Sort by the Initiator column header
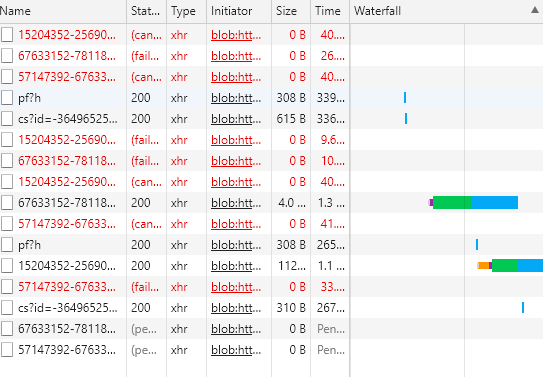This screenshot has height=377, width=543. 239,11
